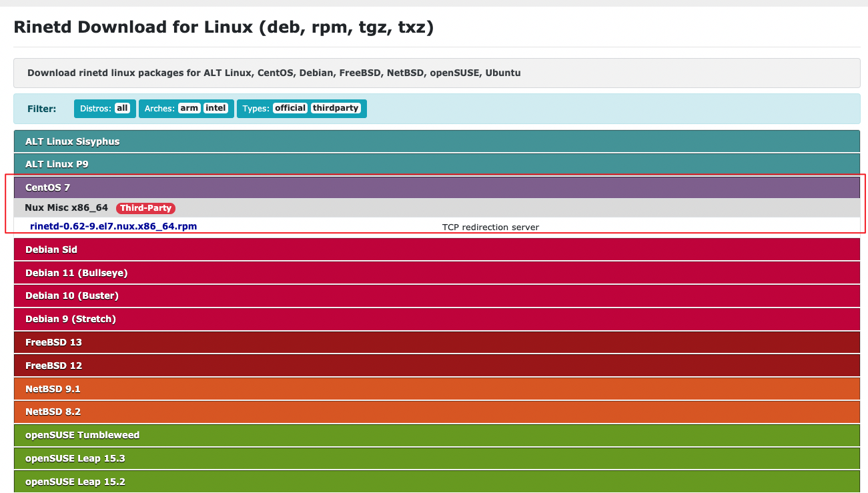Click the 'TCP redirection server' description
868x493 pixels.
coord(490,227)
